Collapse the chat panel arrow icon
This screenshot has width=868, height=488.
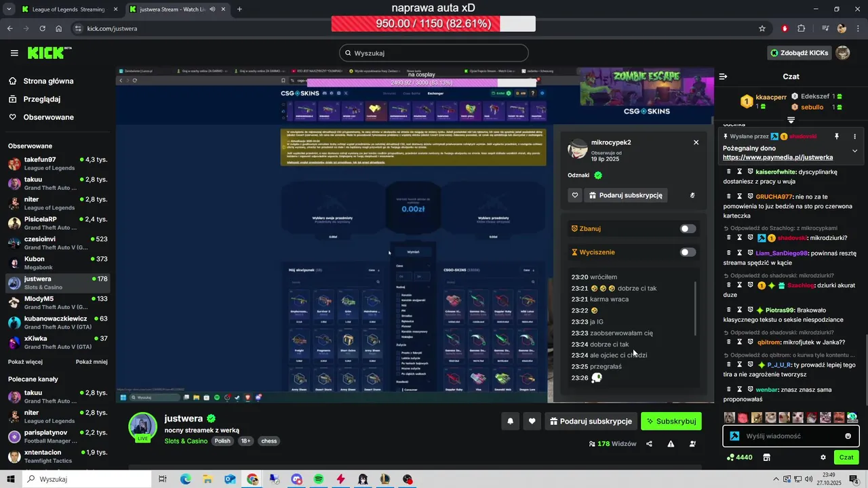(x=723, y=77)
